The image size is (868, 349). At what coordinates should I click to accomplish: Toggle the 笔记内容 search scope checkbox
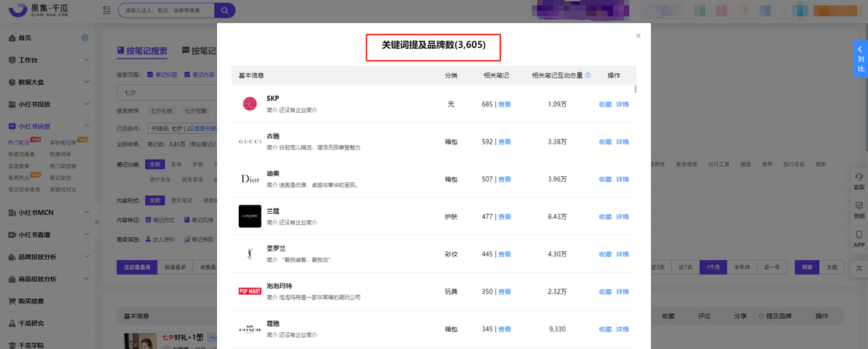(188, 75)
